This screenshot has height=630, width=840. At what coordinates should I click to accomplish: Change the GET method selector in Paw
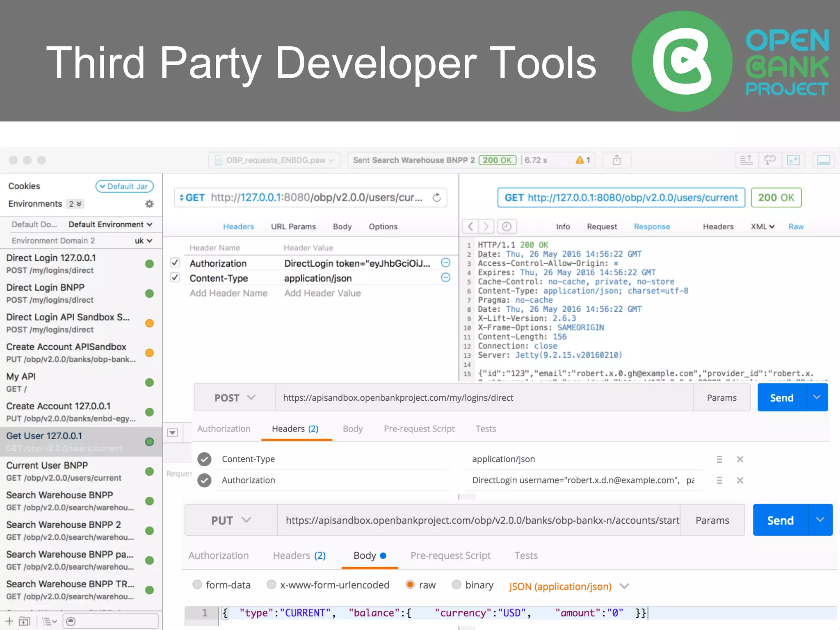[x=192, y=198]
